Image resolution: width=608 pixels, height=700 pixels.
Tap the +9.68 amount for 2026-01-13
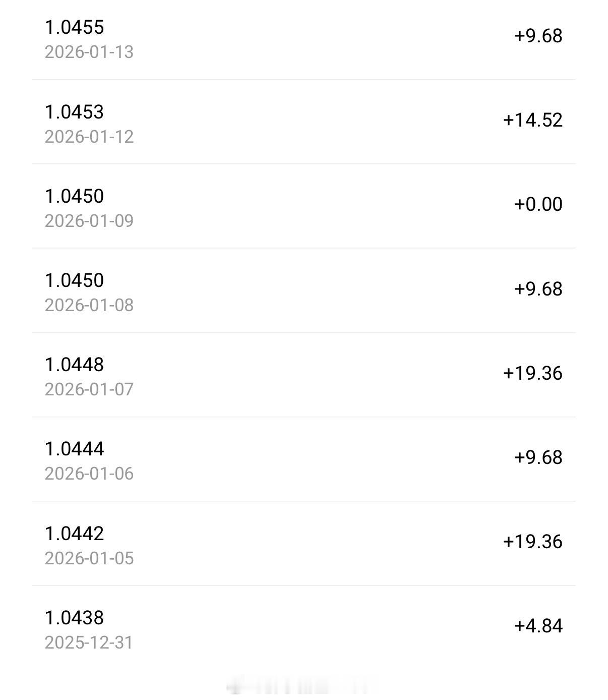[x=538, y=36]
